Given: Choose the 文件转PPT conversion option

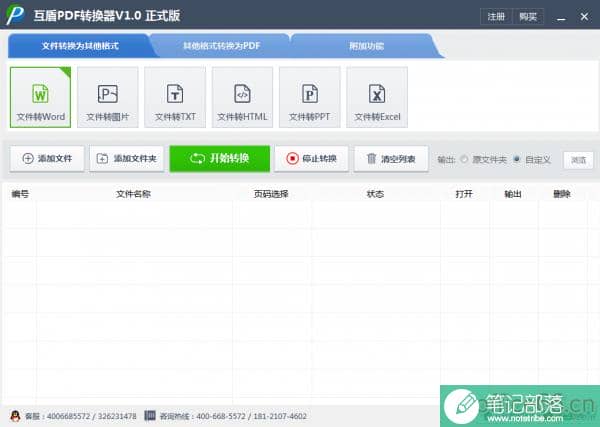Looking at the screenshot, I should pyautogui.click(x=310, y=97).
